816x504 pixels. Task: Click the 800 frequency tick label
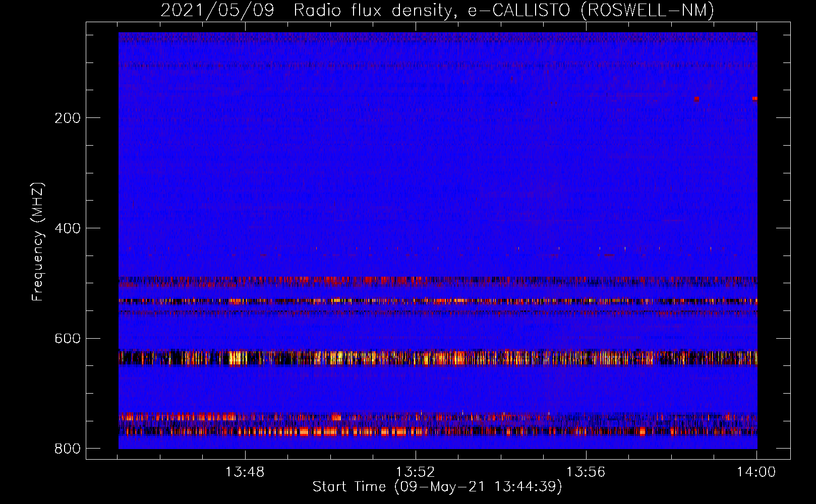68,449
